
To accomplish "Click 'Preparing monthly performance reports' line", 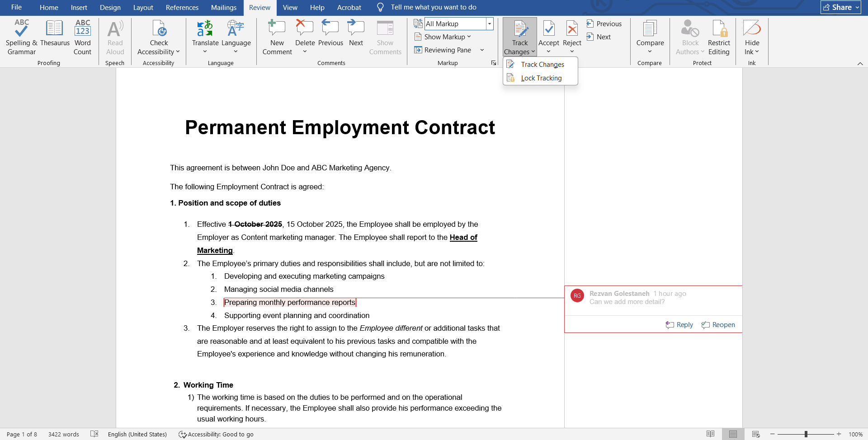I will click(290, 302).
